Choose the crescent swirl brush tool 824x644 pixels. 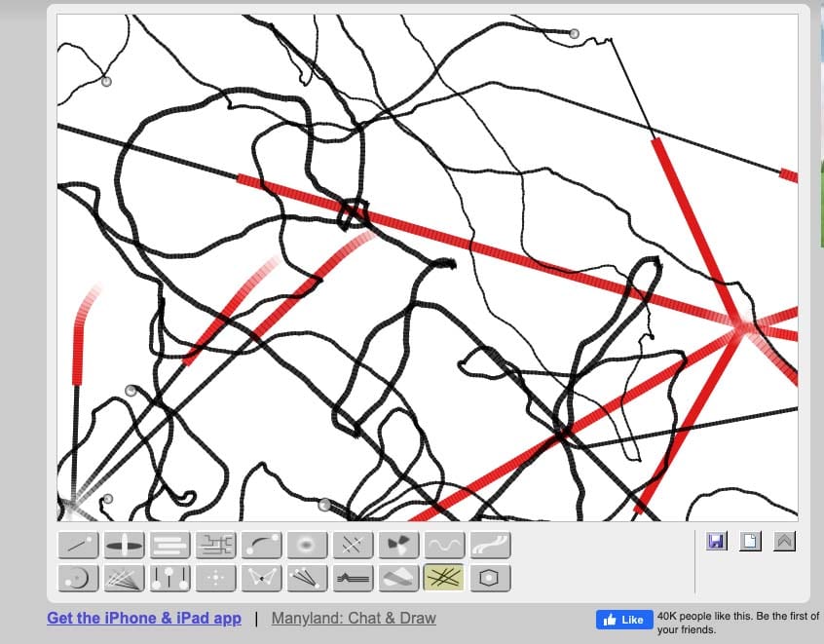coord(78,579)
